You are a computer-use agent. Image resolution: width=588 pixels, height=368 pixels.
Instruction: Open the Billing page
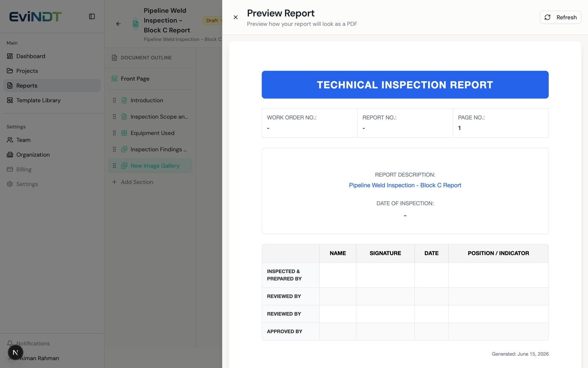click(52, 170)
